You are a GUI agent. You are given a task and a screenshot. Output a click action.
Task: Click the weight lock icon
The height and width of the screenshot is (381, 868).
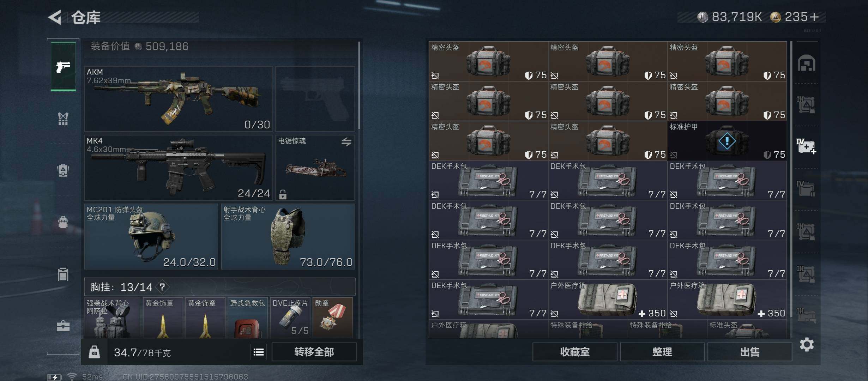(x=94, y=352)
